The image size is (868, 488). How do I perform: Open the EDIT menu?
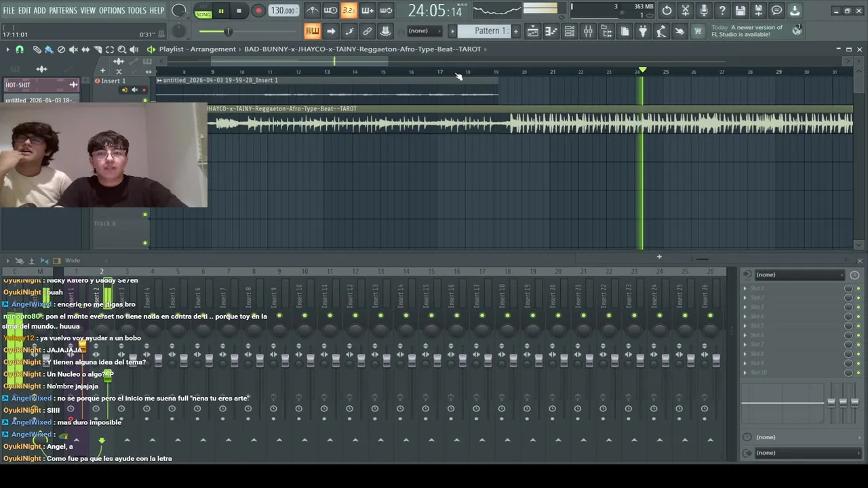[x=24, y=11]
